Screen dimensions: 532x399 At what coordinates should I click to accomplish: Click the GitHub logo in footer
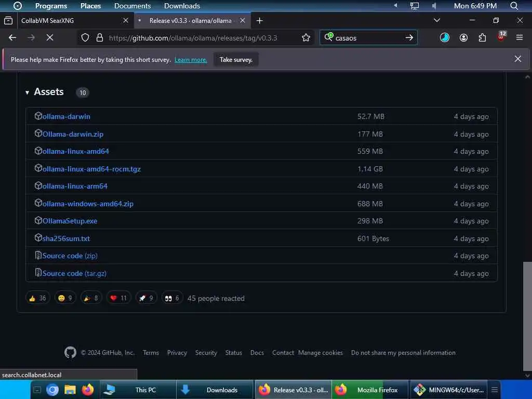point(70,353)
